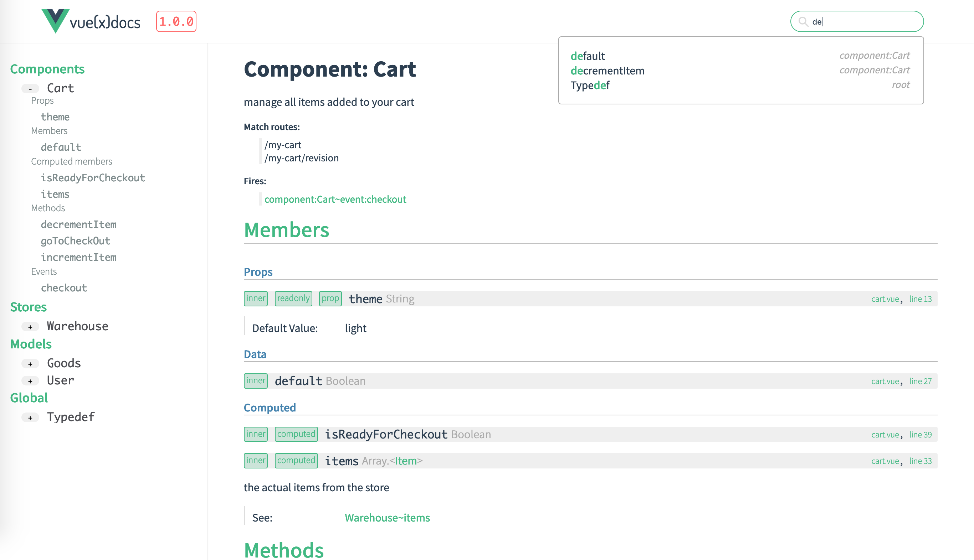Go to isReadyForCheckout in sidebar
This screenshot has height=560, width=974.
pyautogui.click(x=93, y=178)
